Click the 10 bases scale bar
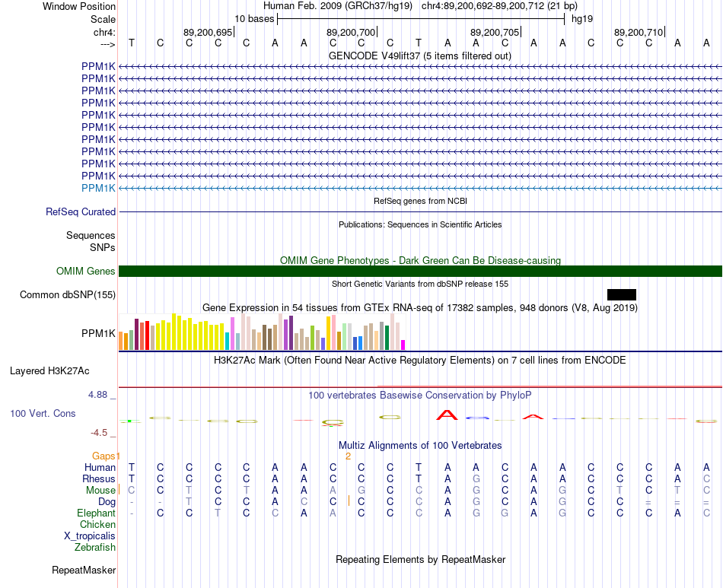Viewport: 723px width, 588px height. click(x=421, y=19)
